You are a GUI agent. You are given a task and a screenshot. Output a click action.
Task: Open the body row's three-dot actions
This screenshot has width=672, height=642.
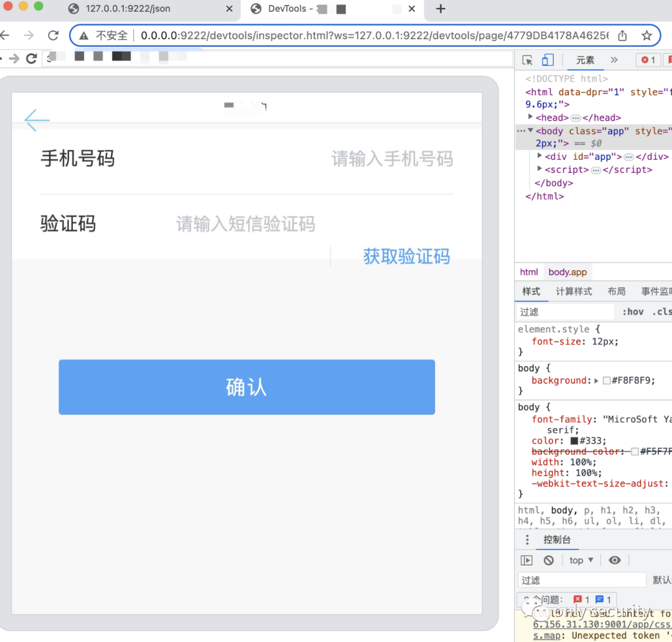521,131
